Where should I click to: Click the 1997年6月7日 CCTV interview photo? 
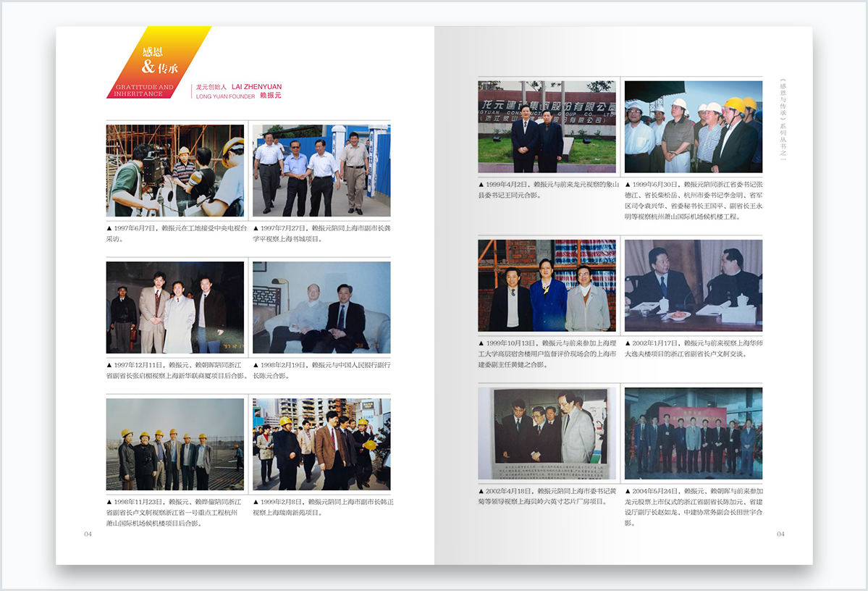pos(174,171)
